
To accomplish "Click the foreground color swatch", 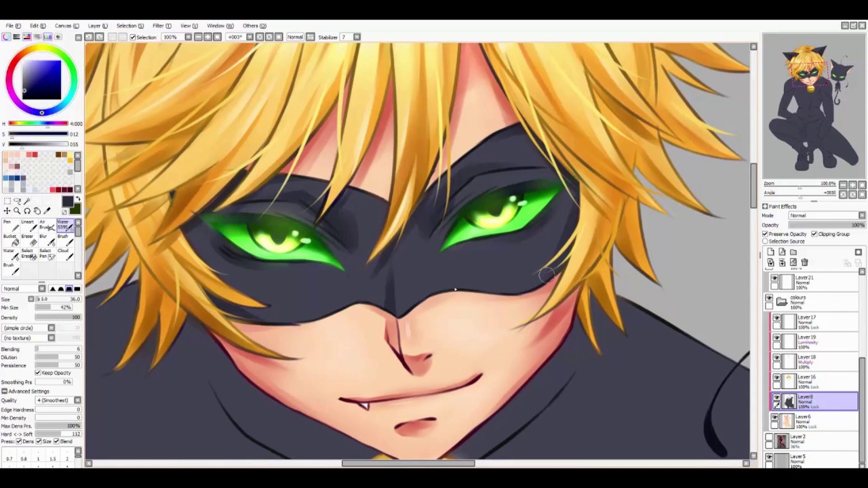I will 68,201.
